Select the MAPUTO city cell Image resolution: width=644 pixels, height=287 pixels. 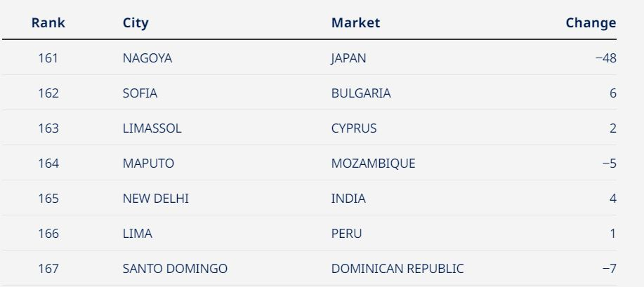click(148, 163)
